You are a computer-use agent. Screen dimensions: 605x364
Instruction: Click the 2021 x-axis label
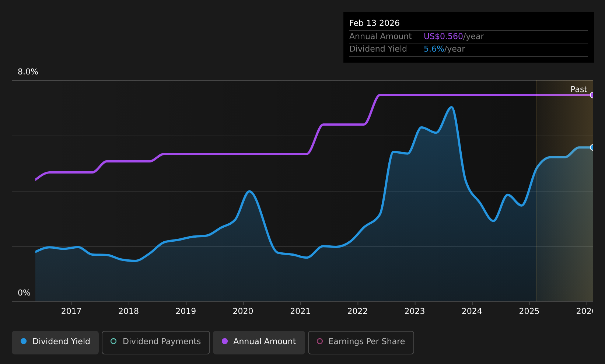pyautogui.click(x=300, y=311)
